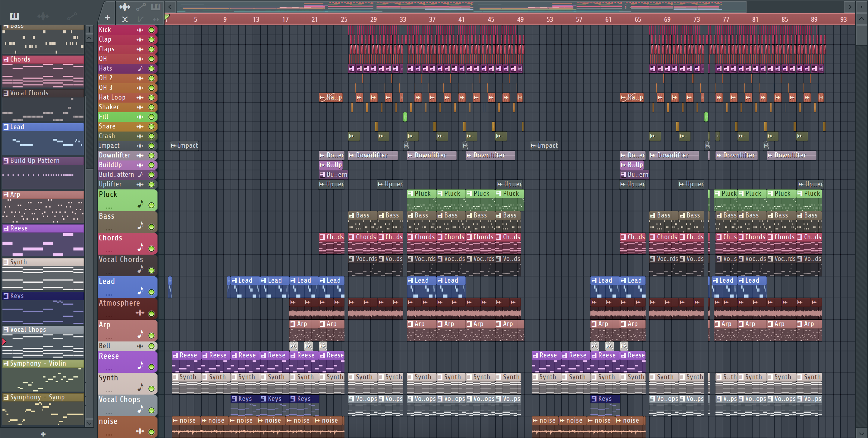Image resolution: width=868 pixels, height=438 pixels.
Task: Click the small button above picker scroll arrow
Action: tap(89, 30)
